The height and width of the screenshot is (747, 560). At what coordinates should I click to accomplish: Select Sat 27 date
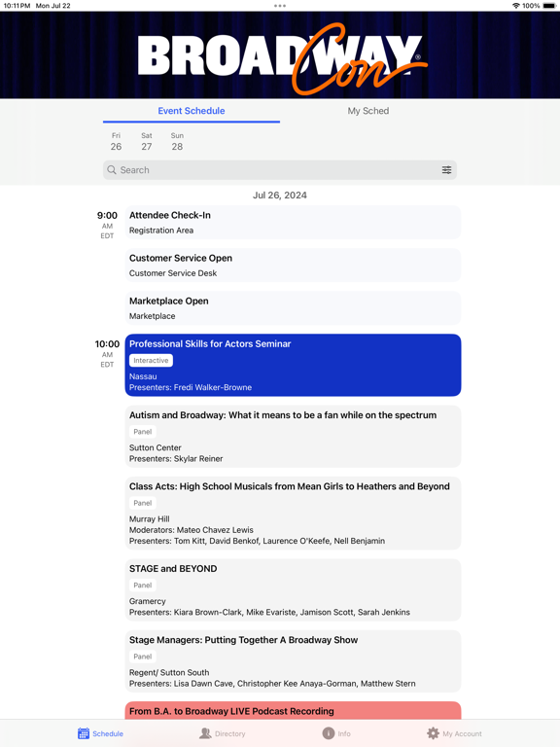click(147, 142)
